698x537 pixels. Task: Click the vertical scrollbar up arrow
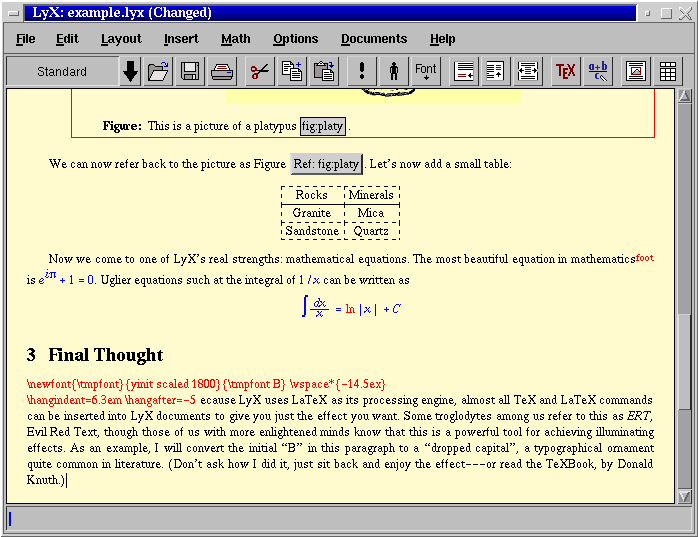coord(684,96)
